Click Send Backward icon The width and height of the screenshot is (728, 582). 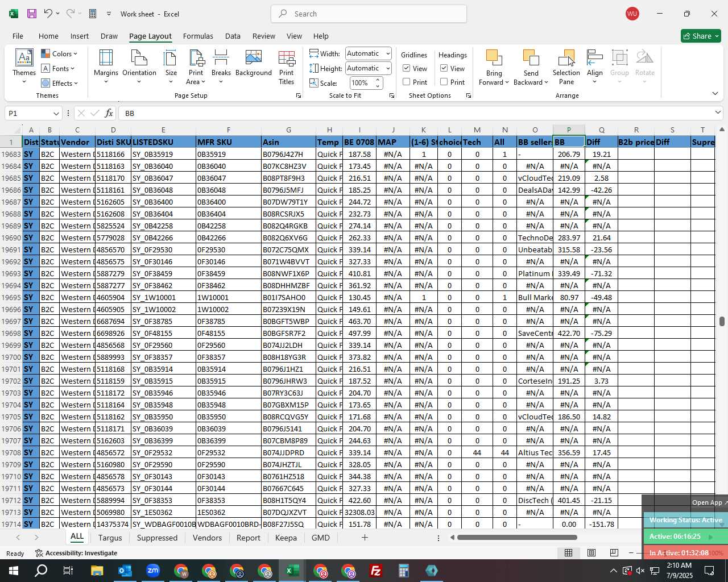click(x=531, y=59)
